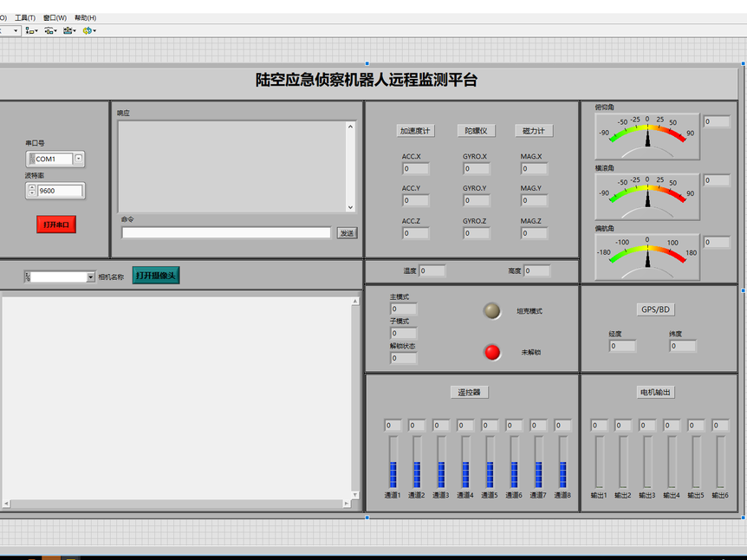Viewport: 747px width, 560px height.
Task: Open the 帮助(H) menu
Action: pyautogui.click(x=85, y=17)
